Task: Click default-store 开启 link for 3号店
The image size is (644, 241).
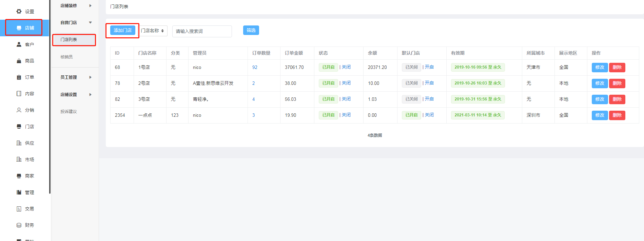Action: click(429, 99)
